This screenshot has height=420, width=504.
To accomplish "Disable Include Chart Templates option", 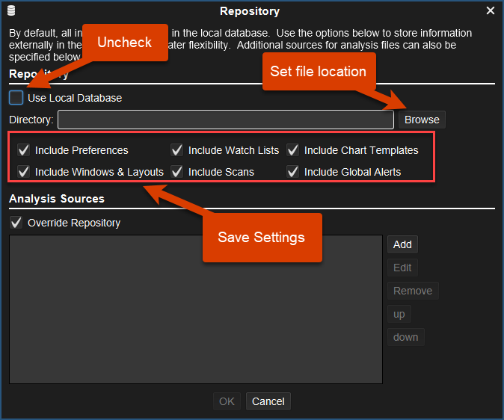I will coord(293,150).
